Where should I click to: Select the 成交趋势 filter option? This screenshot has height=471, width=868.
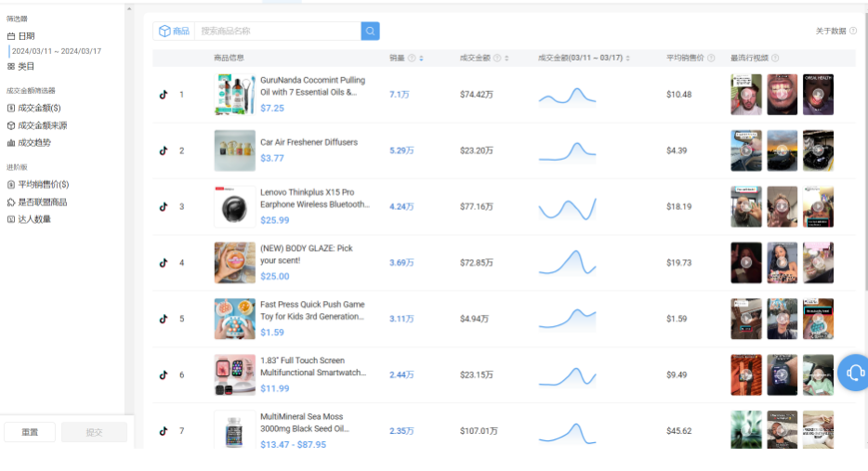[34, 143]
